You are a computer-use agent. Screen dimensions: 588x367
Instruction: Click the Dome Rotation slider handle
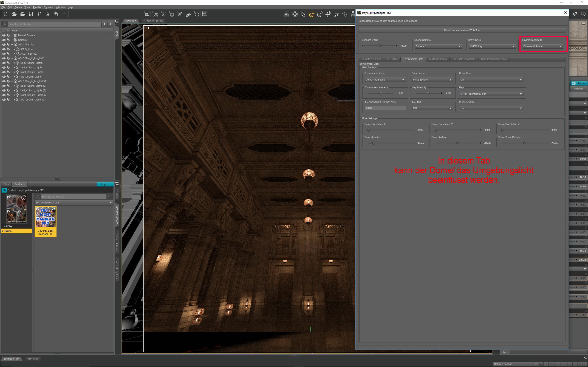coord(373,143)
